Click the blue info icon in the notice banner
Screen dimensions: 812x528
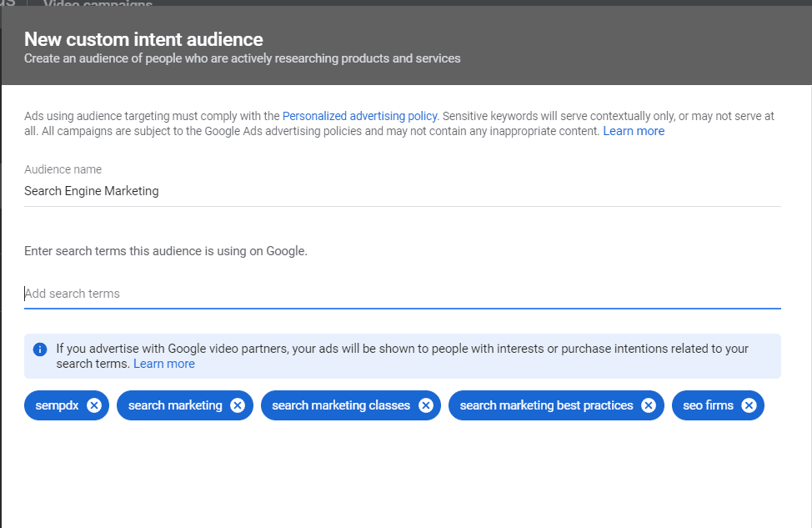[39, 349]
